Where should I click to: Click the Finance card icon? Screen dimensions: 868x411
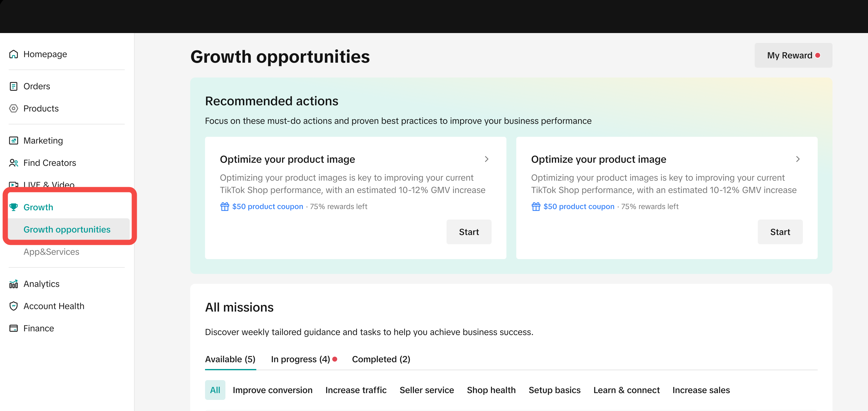(14, 328)
